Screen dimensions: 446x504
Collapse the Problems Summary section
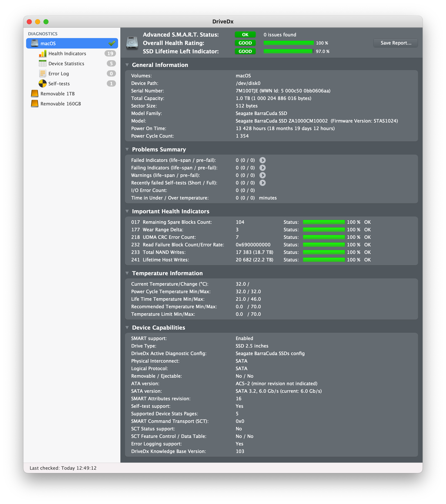coord(127,150)
